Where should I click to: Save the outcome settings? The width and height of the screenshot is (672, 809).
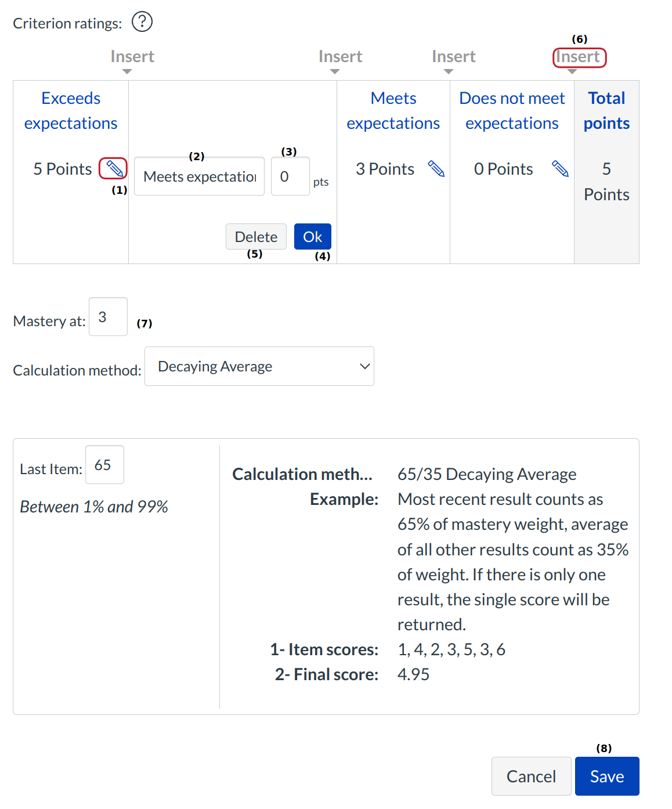[607, 777]
